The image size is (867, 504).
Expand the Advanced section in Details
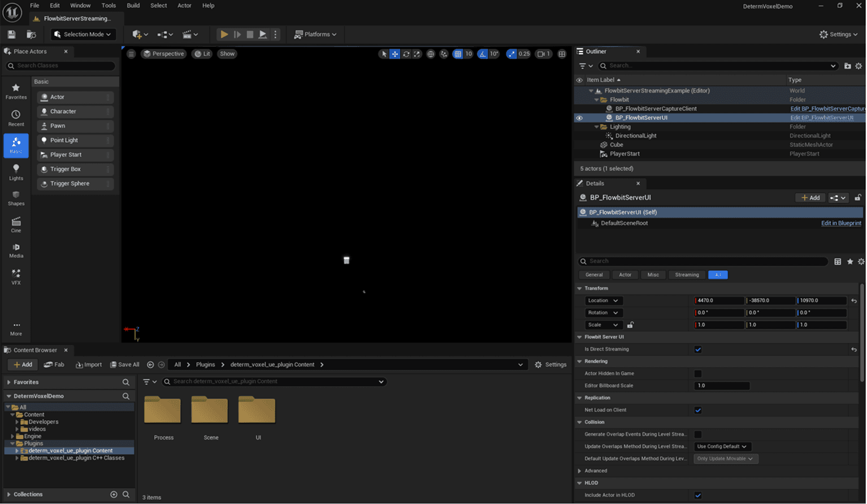596,471
